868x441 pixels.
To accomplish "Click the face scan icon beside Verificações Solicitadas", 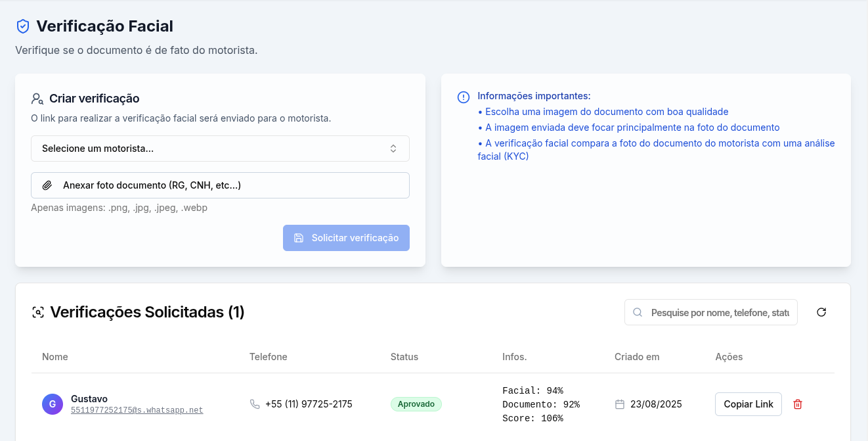I will 39,312.
